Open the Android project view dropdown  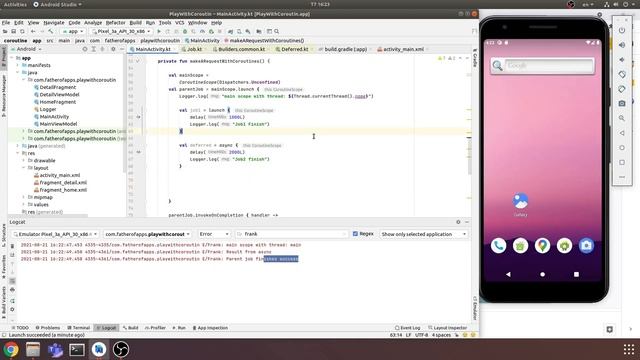28,49
